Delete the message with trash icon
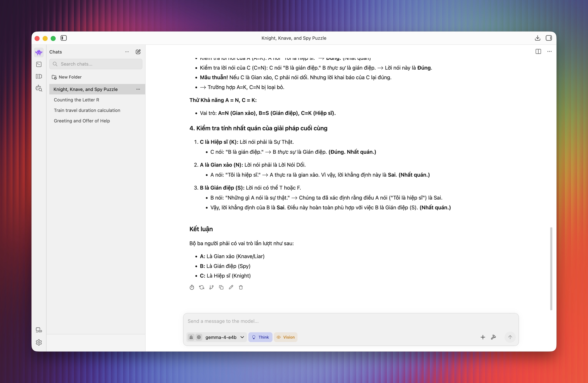Screen dimensions: 588x383 pyautogui.click(x=241, y=287)
